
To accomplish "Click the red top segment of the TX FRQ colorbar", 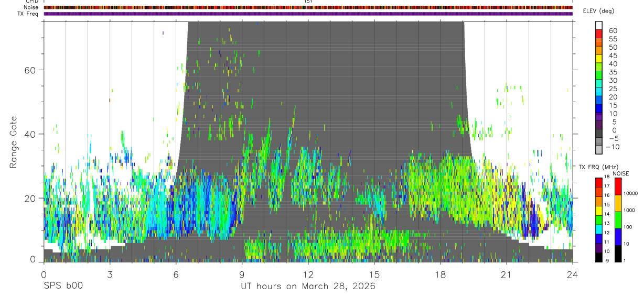I will coord(599,182).
